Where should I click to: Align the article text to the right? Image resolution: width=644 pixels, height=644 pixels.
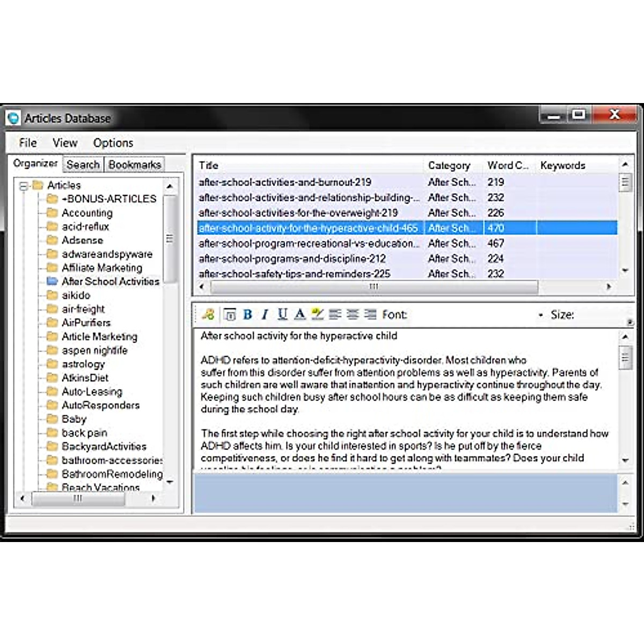(369, 315)
